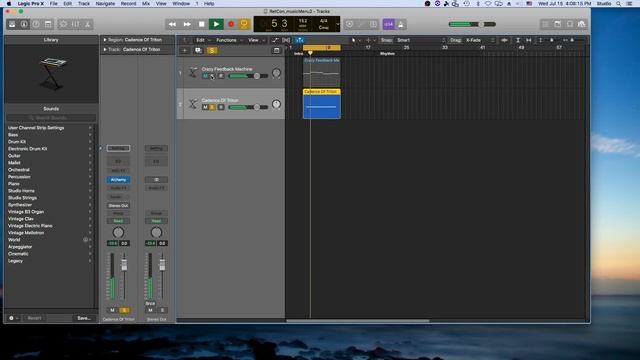Toggle the Inspector button in control bar
The height and width of the screenshot is (360, 640).
24,24
